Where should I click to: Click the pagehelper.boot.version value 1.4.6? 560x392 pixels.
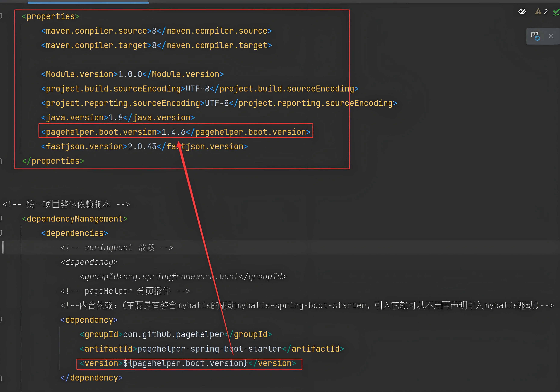[x=173, y=132]
